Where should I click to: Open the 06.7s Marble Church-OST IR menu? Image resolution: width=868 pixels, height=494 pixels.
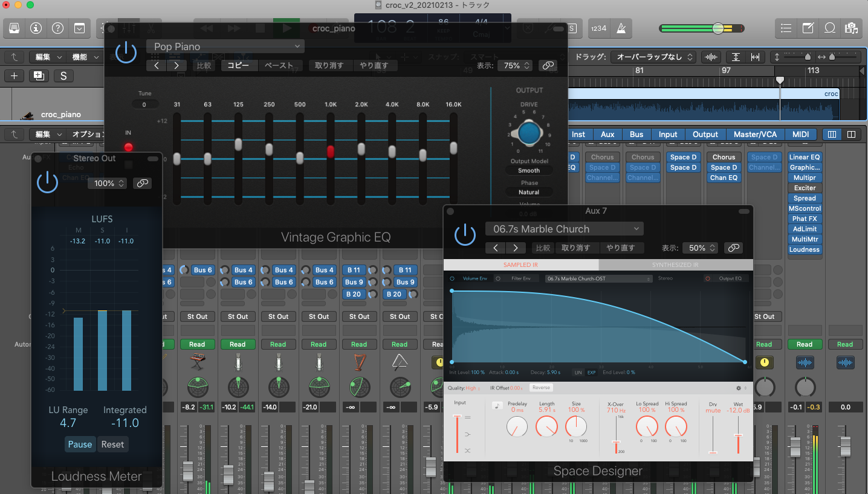(598, 278)
